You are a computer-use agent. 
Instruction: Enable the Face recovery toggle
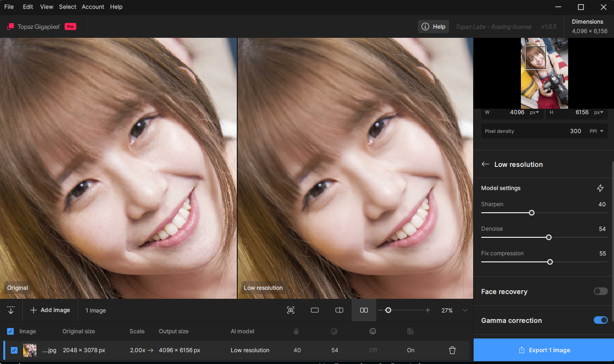(x=600, y=292)
